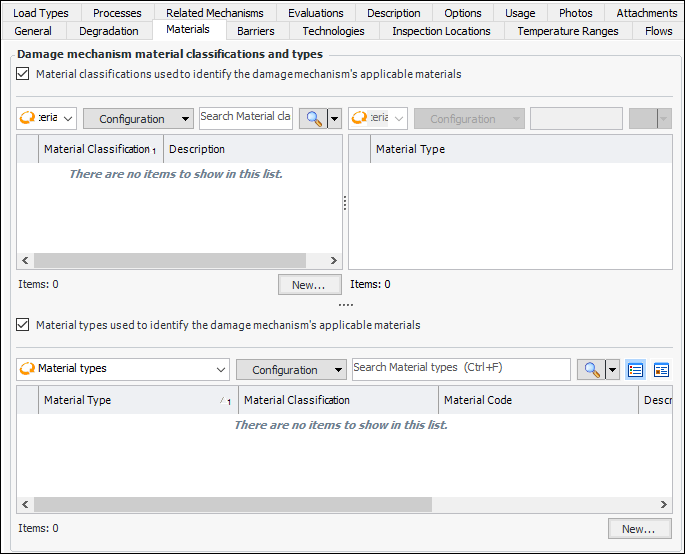Expand search options arrow for classifications search
The width and height of the screenshot is (685, 554).
(334, 118)
